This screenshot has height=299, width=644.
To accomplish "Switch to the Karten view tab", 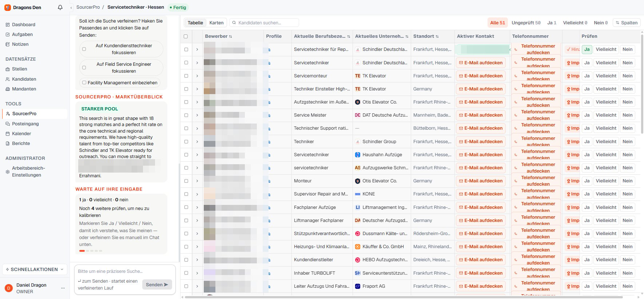I will 216,23.
